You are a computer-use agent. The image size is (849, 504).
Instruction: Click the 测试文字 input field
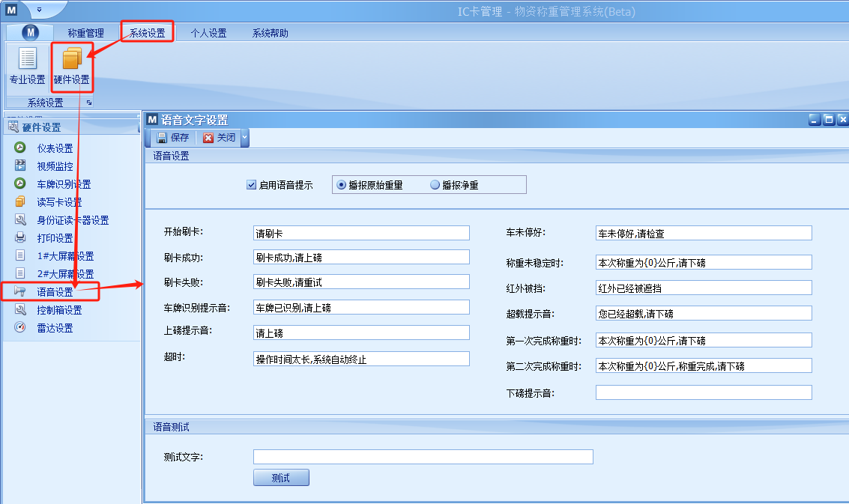tap(423, 457)
